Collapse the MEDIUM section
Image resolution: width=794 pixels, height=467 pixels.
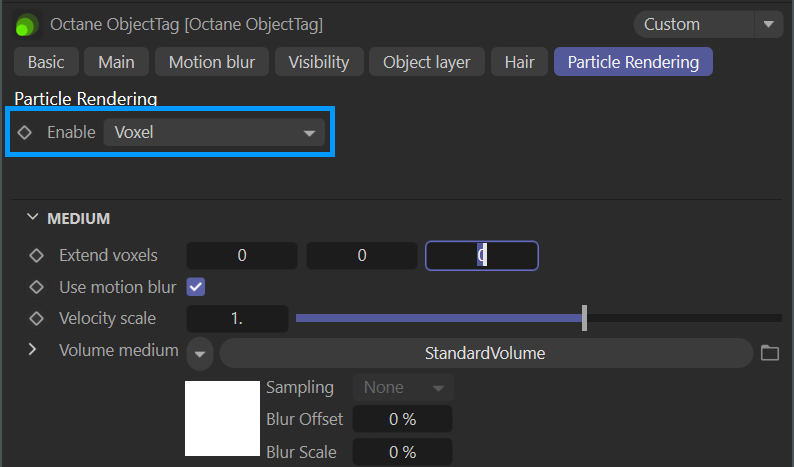(32, 218)
